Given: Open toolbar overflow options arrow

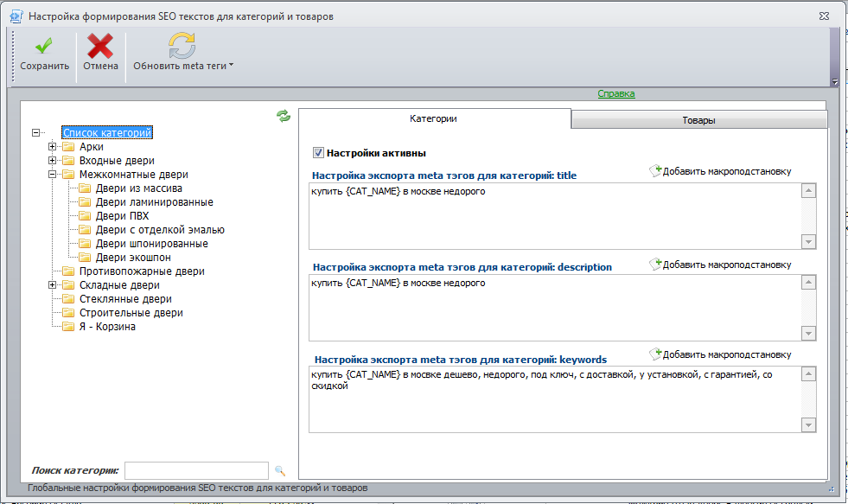Looking at the screenshot, I should pos(834,81).
